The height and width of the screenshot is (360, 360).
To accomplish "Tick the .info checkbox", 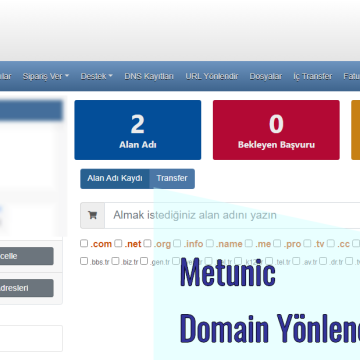I will [x=177, y=243].
